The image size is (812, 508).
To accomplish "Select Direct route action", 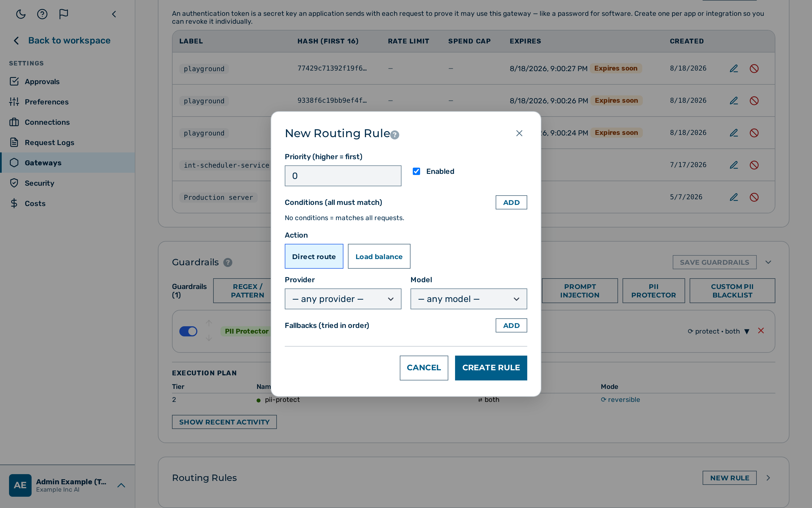I will [x=314, y=256].
